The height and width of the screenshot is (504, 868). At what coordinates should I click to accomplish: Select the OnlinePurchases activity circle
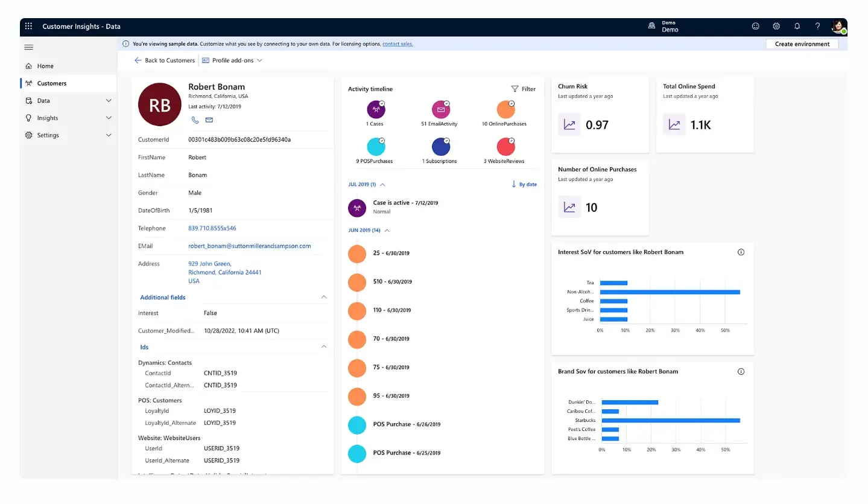505,110
